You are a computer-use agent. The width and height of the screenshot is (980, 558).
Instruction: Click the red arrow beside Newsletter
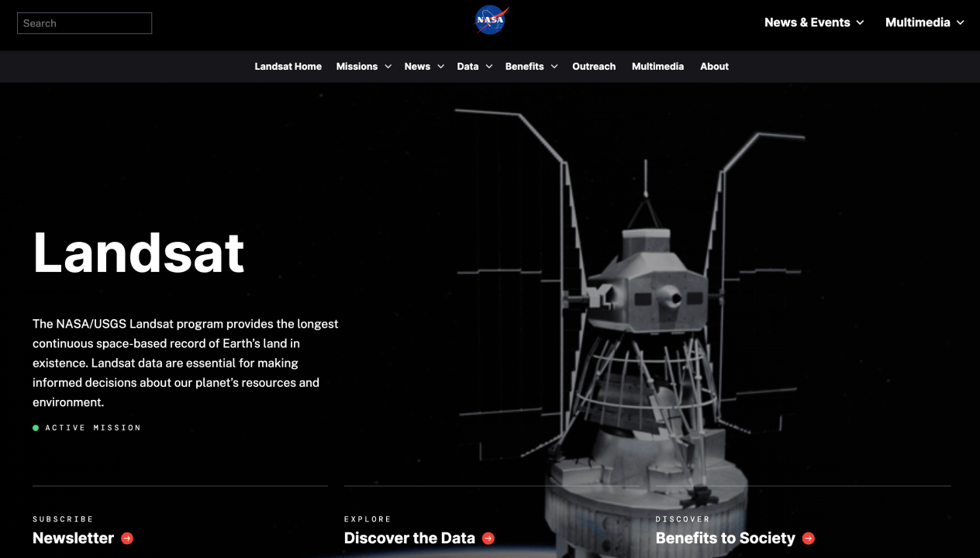pos(127,539)
